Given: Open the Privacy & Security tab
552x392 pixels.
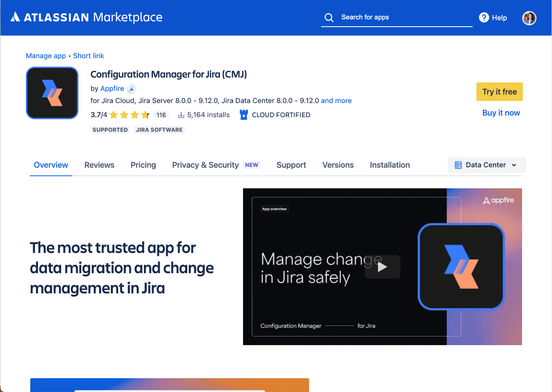Looking at the screenshot, I should pos(205,165).
